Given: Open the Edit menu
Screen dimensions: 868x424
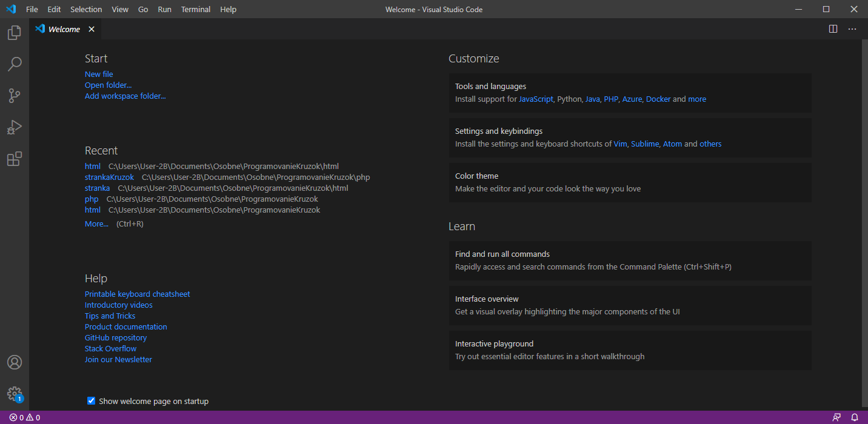Looking at the screenshot, I should pos(54,9).
